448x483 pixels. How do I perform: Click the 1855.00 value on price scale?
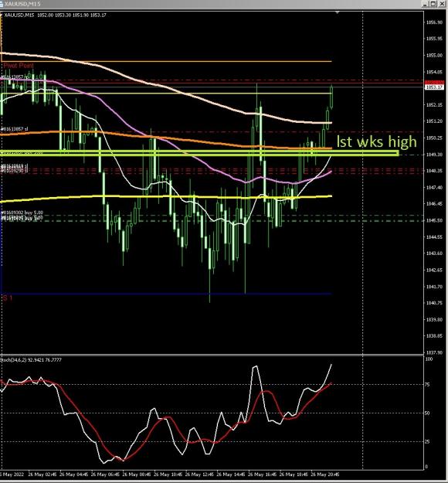coord(434,55)
